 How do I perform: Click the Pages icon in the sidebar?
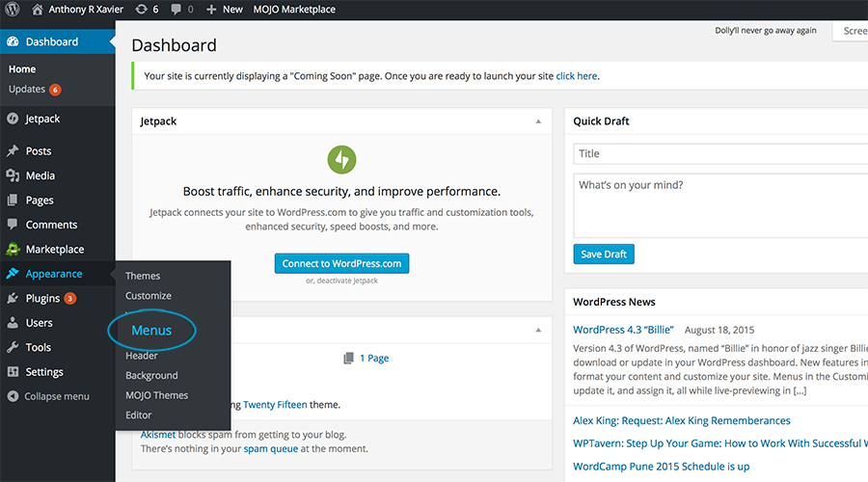pyautogui.click(x=13, y=200)
